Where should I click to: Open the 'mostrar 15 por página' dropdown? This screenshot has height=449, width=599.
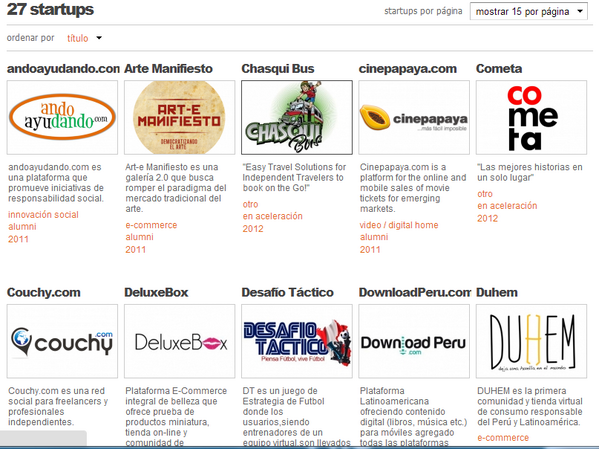[529, 11]
